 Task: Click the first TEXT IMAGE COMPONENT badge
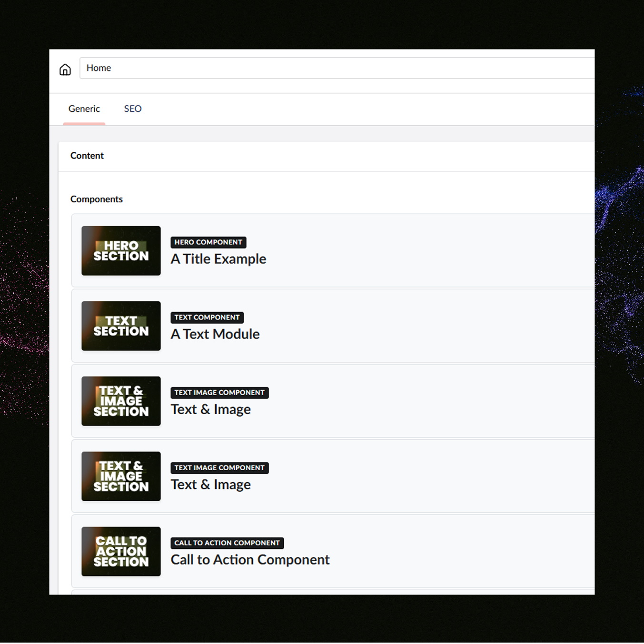coord(219,393)
